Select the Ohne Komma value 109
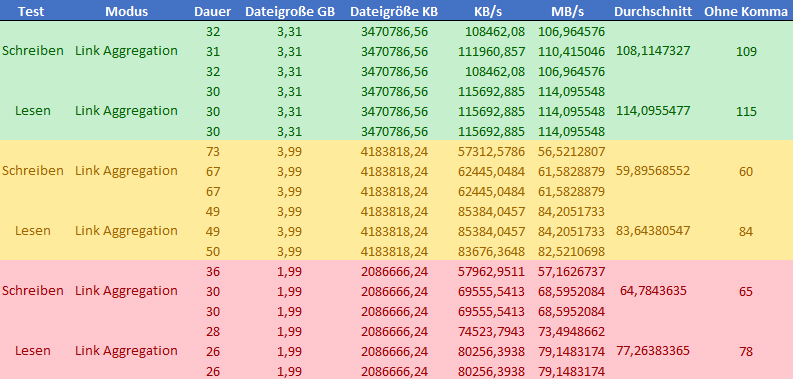The image size is (793, 379). pyautogui.click(x=746, y=52)
